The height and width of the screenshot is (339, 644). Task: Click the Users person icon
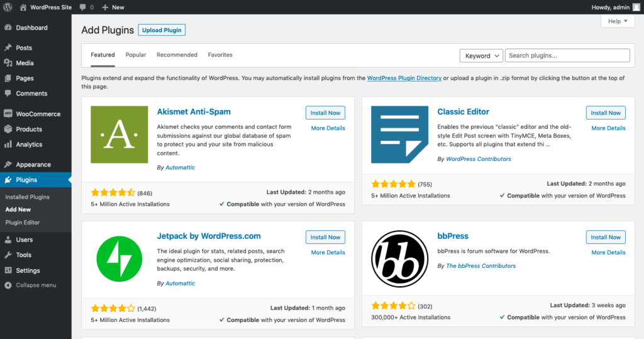pos(8,240)
